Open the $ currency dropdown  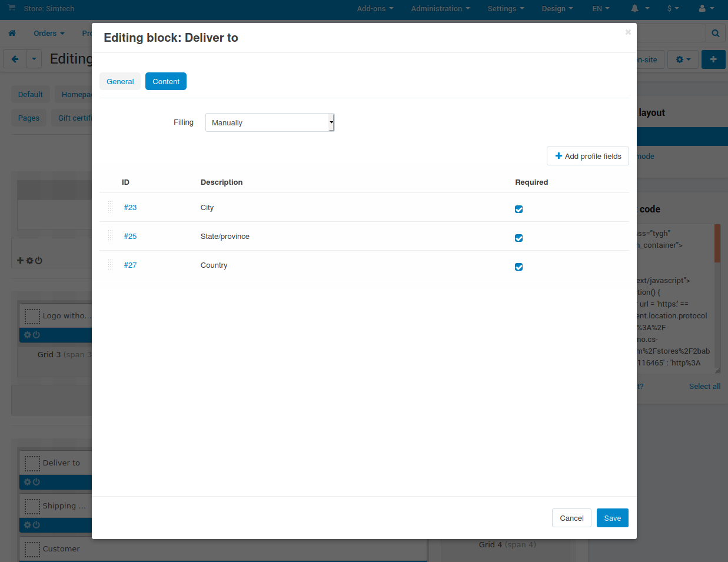tap(673, 9)
